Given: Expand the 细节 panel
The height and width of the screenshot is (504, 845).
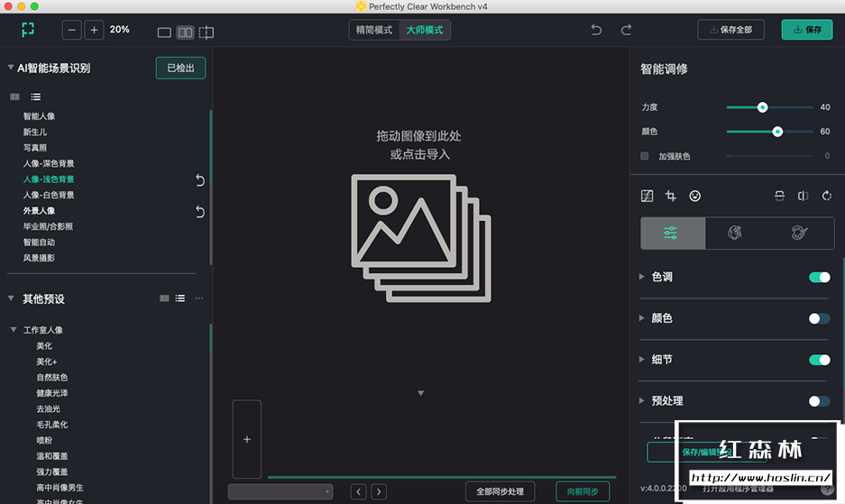Looking at the screenshot, I should point(641,359).
